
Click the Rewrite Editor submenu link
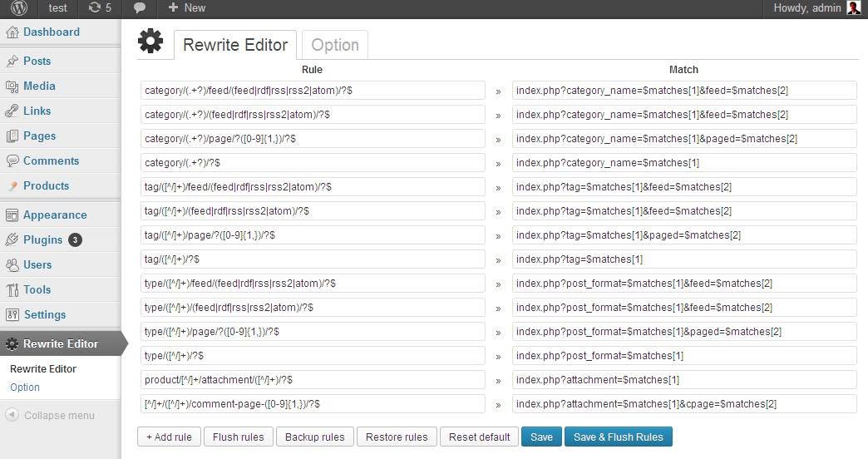(x=43, y=368)
